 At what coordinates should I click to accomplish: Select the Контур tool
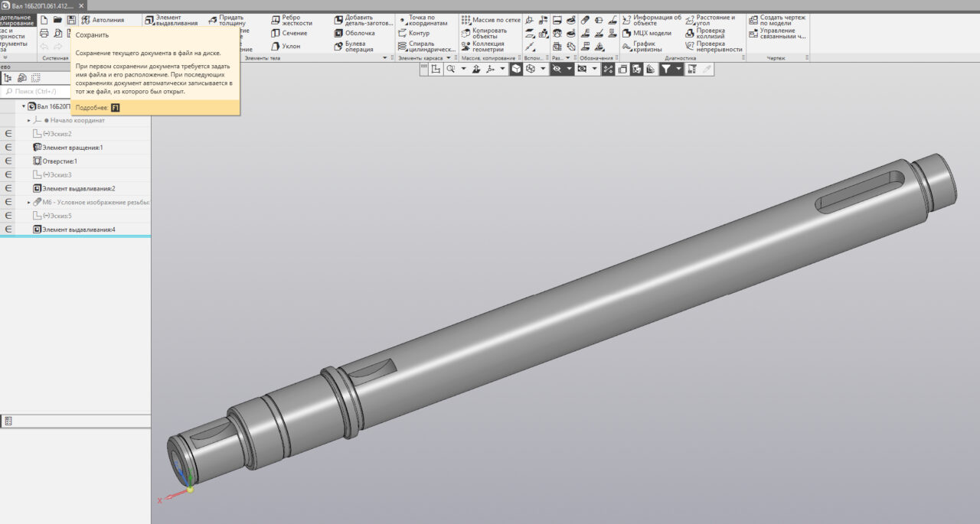414,33
